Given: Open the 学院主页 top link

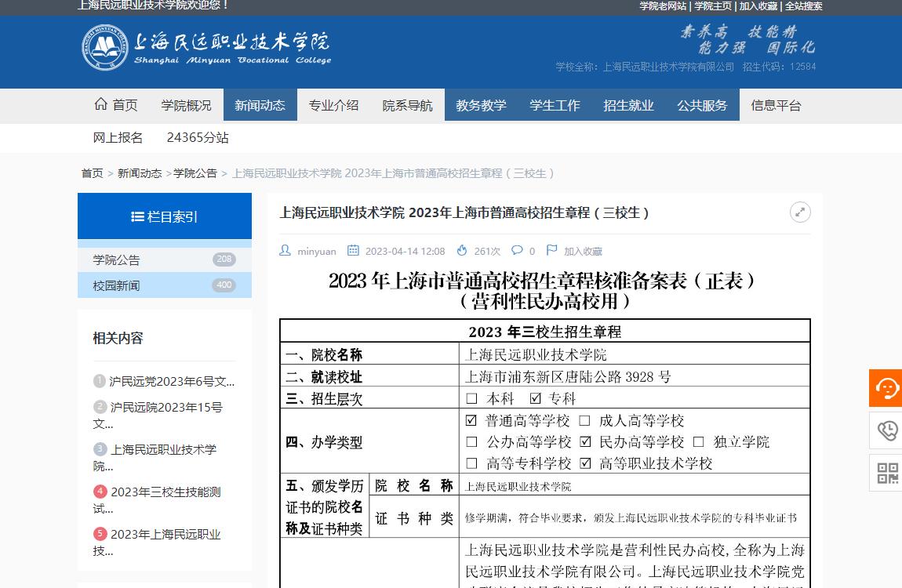Looking at the screenshot, I should coord(713,5).
